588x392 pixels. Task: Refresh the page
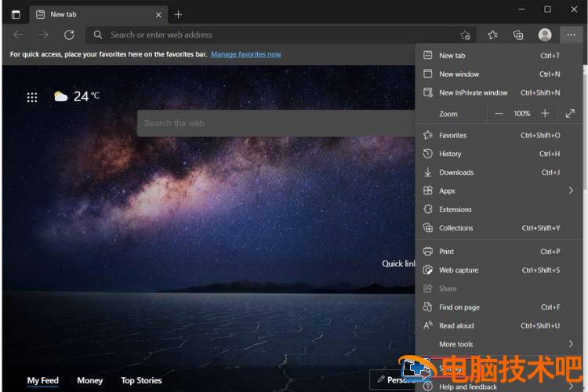tap(69, 34)
